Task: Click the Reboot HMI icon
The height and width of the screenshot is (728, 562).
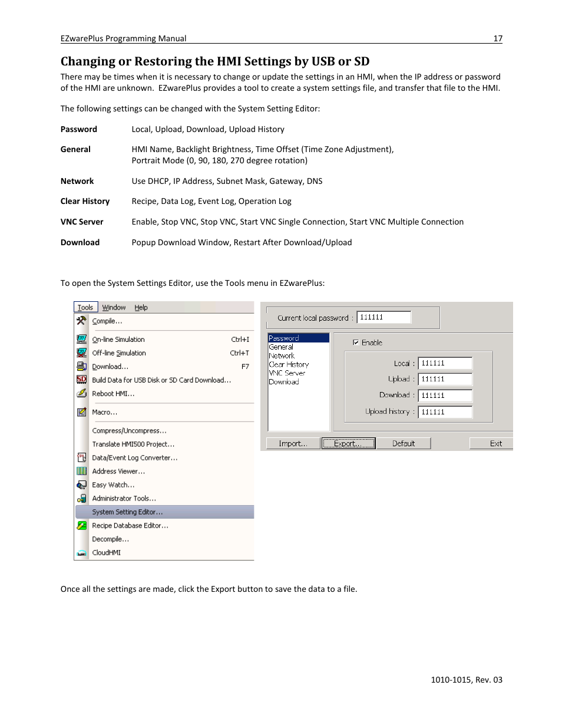Action: click(81, 393)
